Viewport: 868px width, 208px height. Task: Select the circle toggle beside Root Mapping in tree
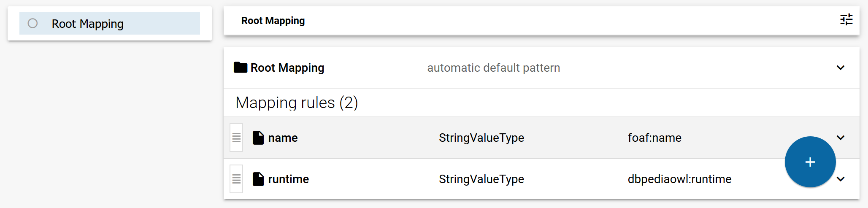tap(33, 24)
